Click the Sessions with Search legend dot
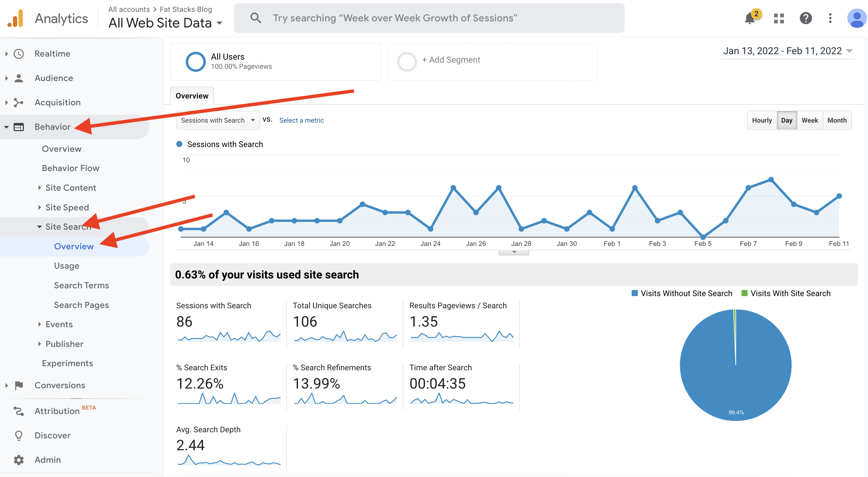Image resolution: width=868 pixels, height=477 pixels. pos(179,144)
